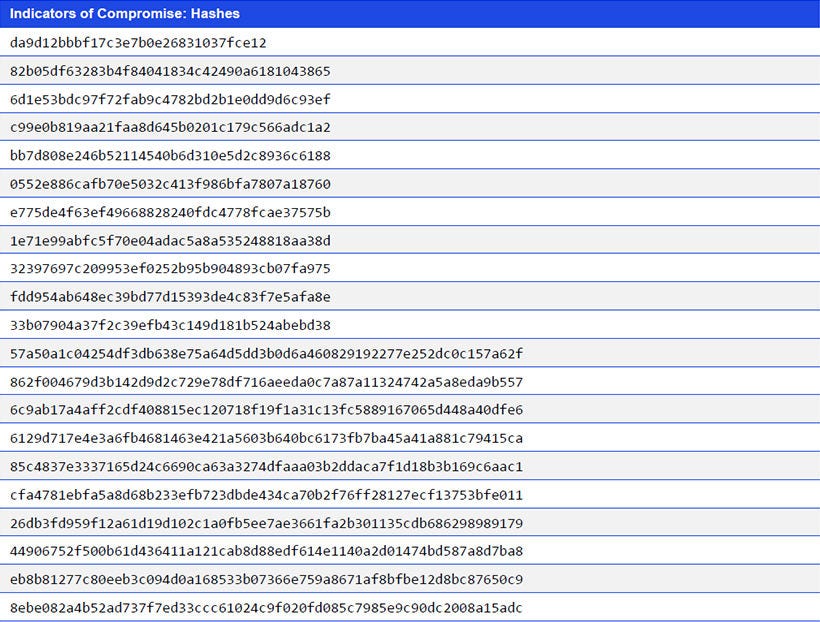Select hash starting with 33b07904a37f2c39
Viewport: 820px width, 622px height.
(170, 325)
